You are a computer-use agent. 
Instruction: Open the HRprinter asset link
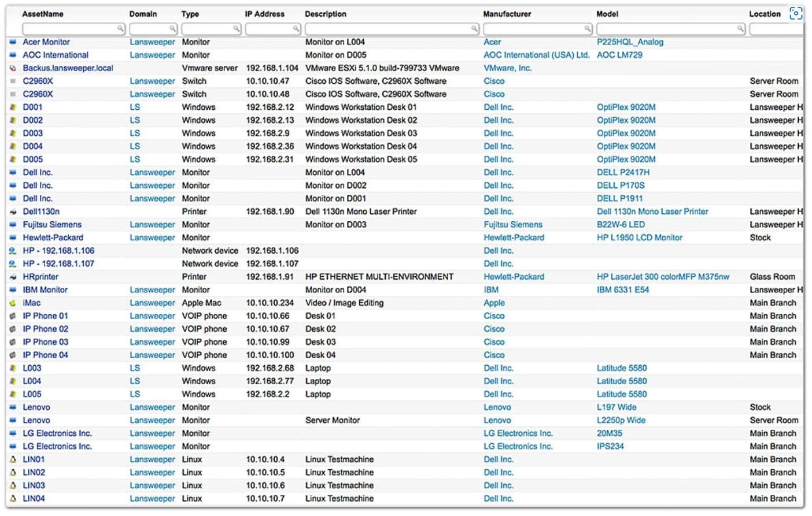pos(40,277)
